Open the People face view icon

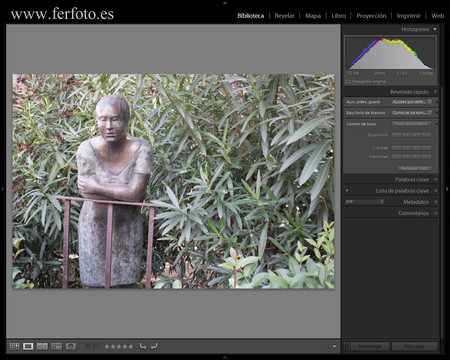click(71, 346)
